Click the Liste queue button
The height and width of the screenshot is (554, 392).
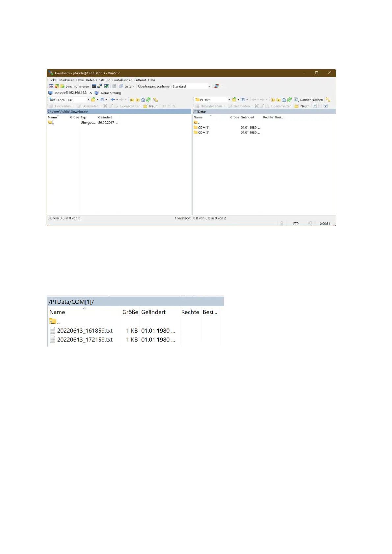coord(125,86)
